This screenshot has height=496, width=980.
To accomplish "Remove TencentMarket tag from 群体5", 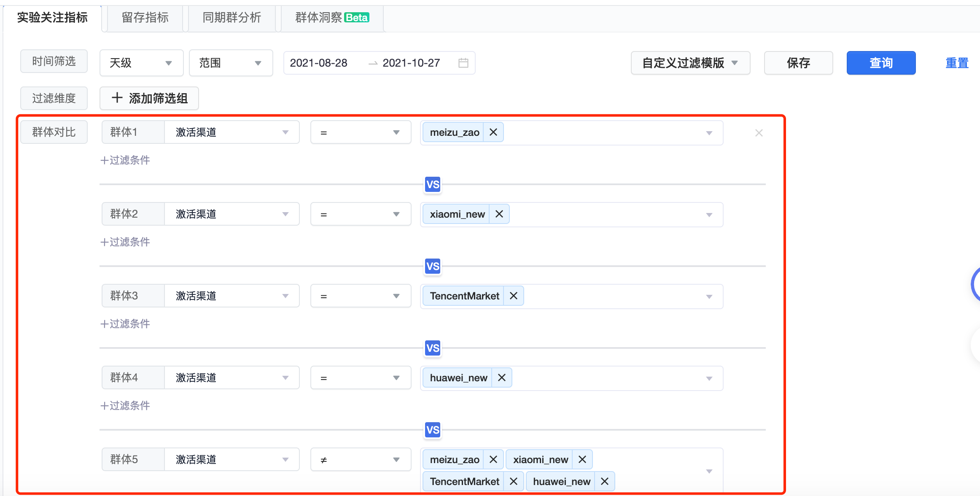I will 514,482.
